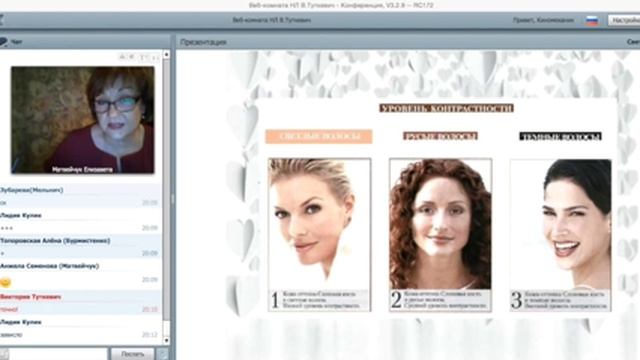Click the caption text beside number 2
Viewport: 640px width, 360px height.
click(x=446, y=300)
